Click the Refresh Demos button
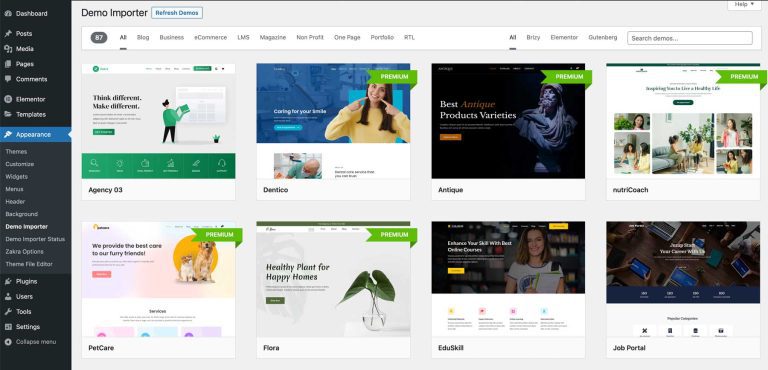Image resolution: width=768 pixels, height=370 pixels. [177, 13]
